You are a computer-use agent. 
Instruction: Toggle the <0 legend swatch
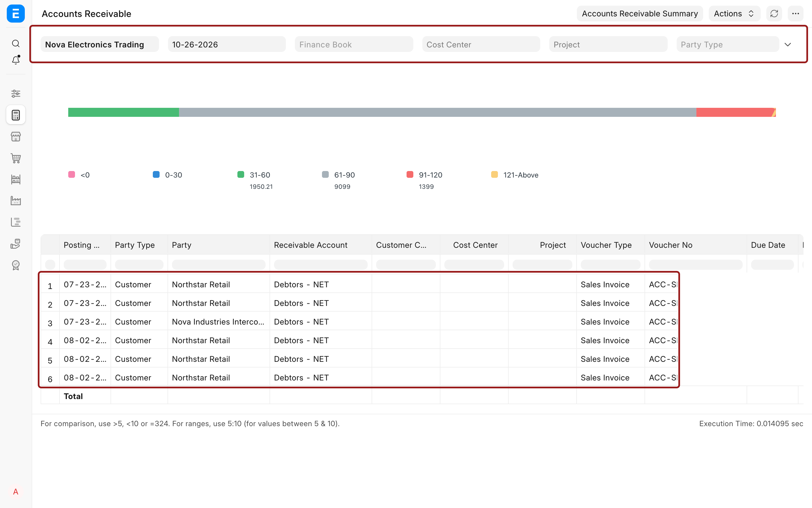point(71,174)
